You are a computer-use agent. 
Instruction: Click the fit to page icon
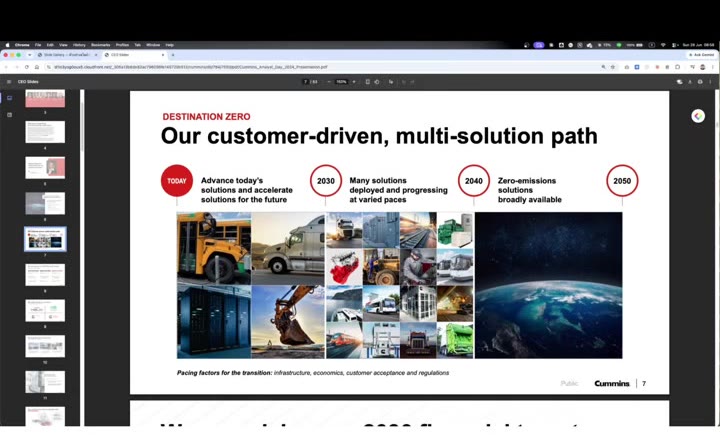tap(367, 82)
